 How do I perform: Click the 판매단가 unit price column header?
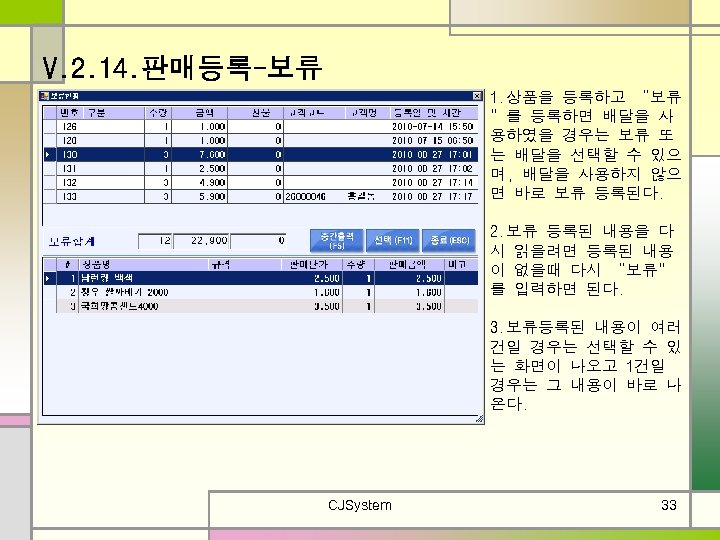pos(312,264)
